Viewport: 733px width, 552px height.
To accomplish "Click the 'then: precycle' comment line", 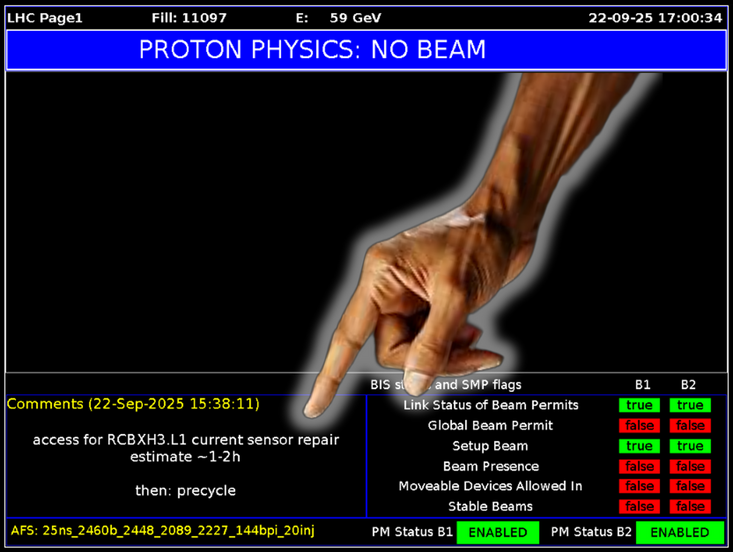I will (184, 490).
